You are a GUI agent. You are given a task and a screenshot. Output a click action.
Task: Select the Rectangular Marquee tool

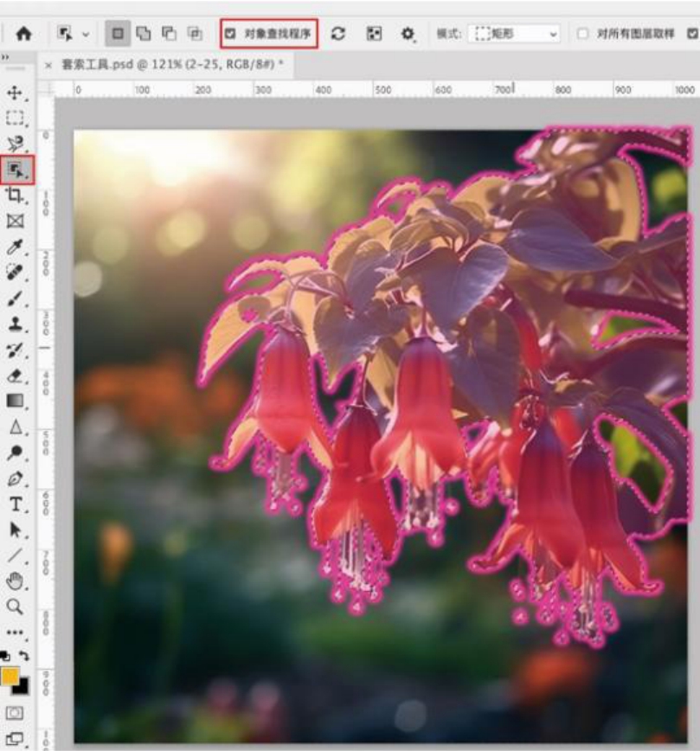click(15, 118)
